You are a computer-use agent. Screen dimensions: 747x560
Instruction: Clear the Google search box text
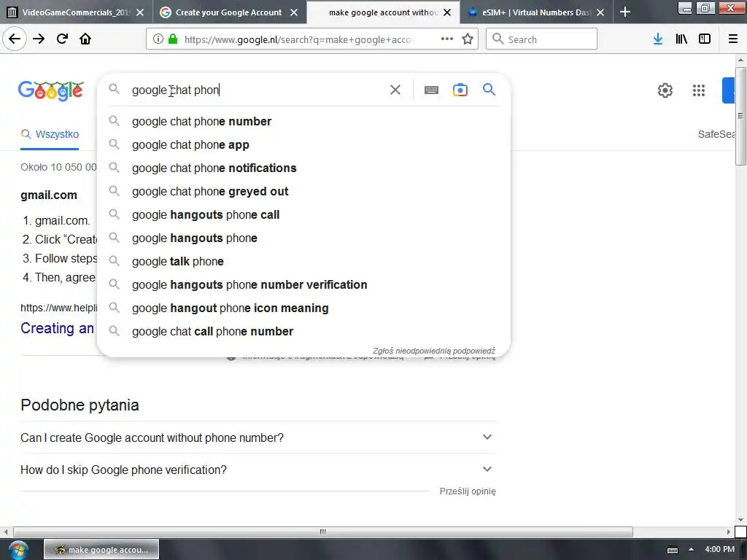395,90
